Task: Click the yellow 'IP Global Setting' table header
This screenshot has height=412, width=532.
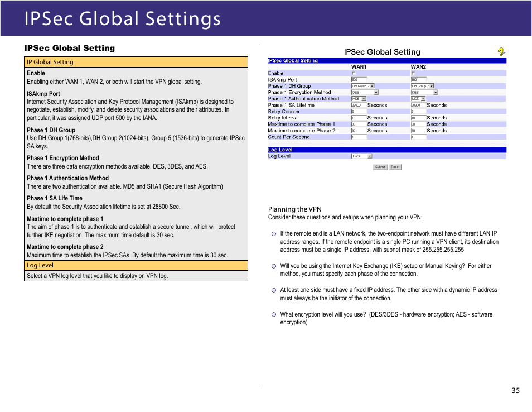Action: click(x=136, y=62)
